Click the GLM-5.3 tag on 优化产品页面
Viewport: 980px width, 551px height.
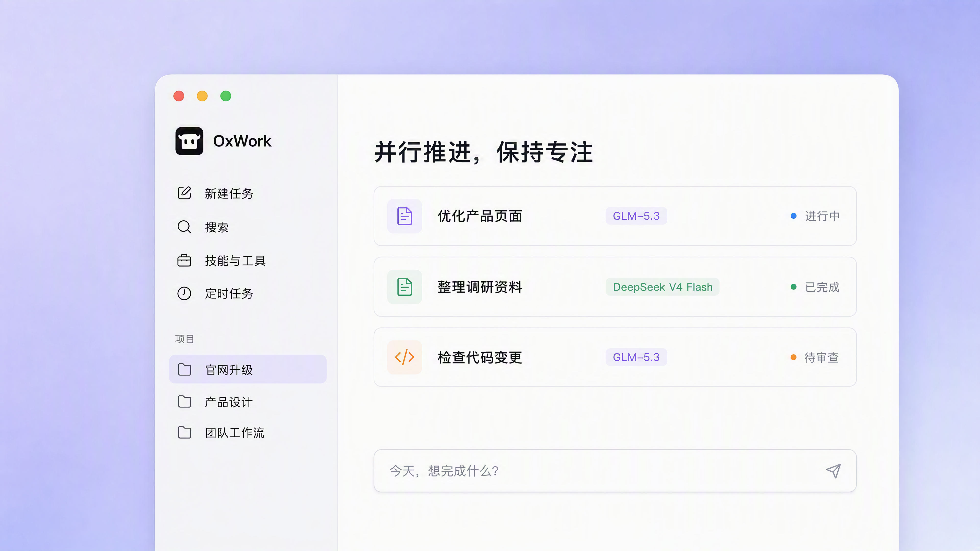click(x=636, y=216)
